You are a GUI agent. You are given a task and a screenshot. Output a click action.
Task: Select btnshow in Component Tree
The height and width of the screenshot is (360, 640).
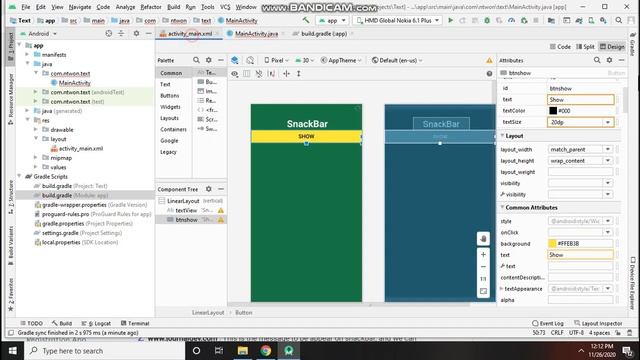click(x=187, y=220)
